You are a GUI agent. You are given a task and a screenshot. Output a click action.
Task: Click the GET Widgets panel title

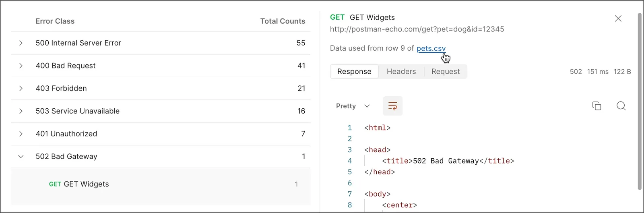372,17
